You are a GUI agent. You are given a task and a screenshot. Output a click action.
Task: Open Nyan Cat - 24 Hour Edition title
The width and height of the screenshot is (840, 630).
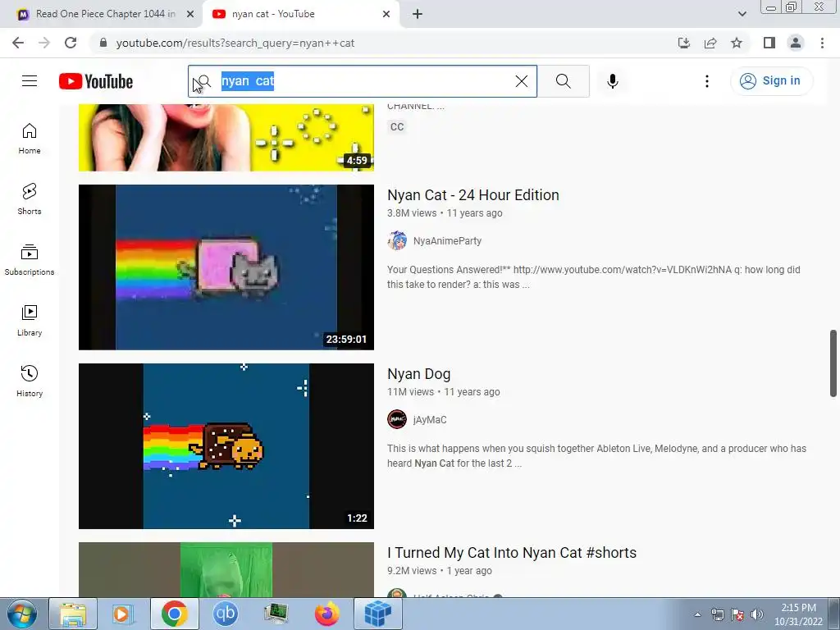(x=473, y=195)
